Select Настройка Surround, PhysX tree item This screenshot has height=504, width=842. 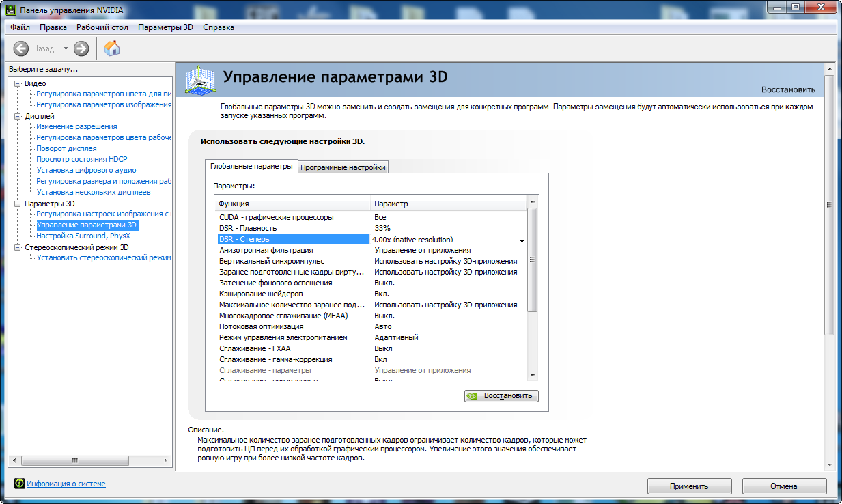(83, 236)
